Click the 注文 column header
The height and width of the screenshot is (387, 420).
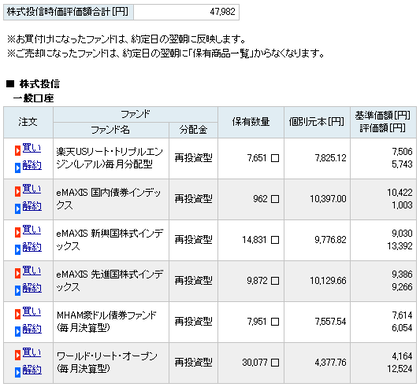click(x=28, y=122)
